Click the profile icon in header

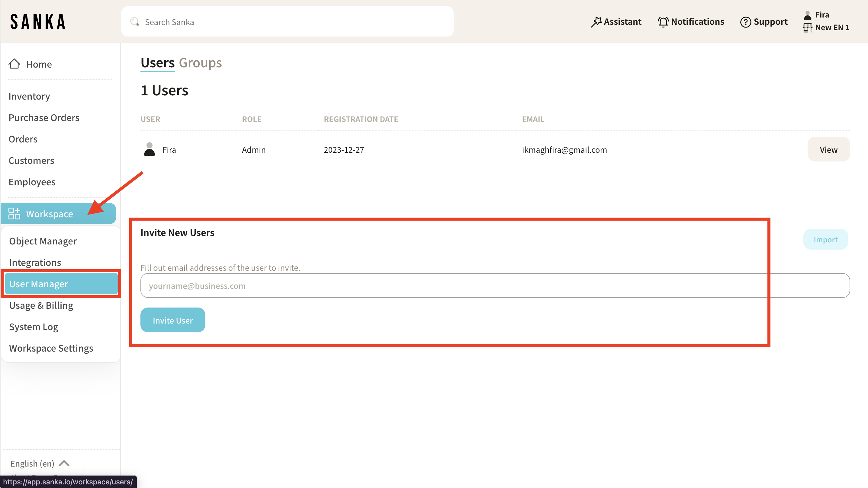pyautogui.click(x=807, y=15)
